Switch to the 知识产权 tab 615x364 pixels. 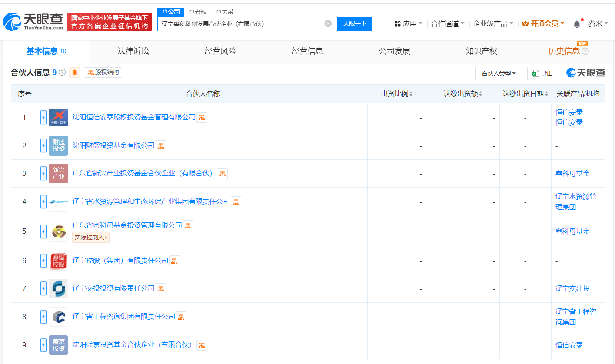click(481, 51)
